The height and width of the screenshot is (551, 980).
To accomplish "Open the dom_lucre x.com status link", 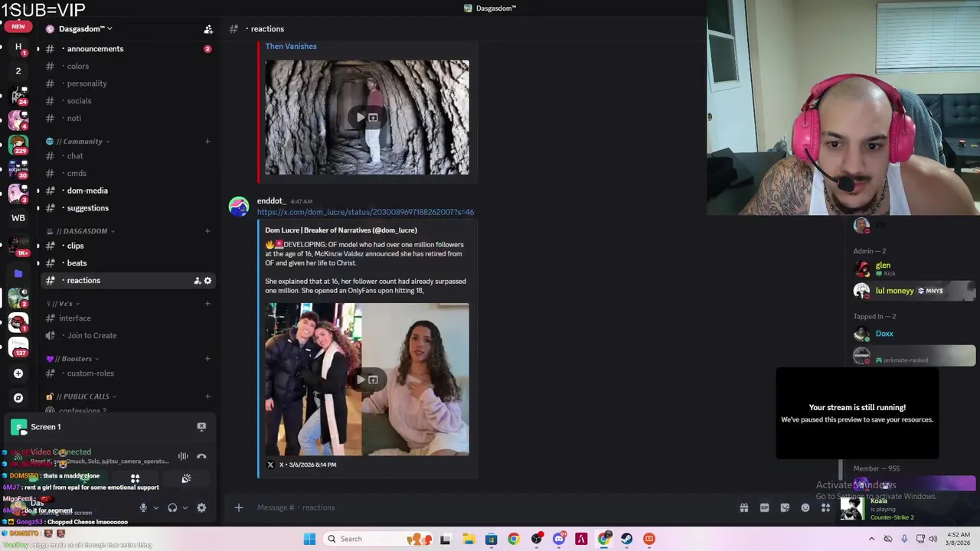I will click(x=365, y=212).
